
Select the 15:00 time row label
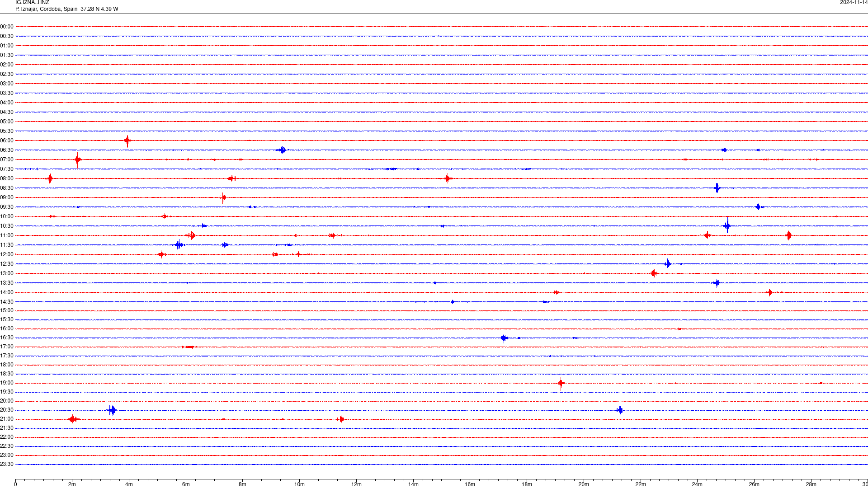coord(7,310)
